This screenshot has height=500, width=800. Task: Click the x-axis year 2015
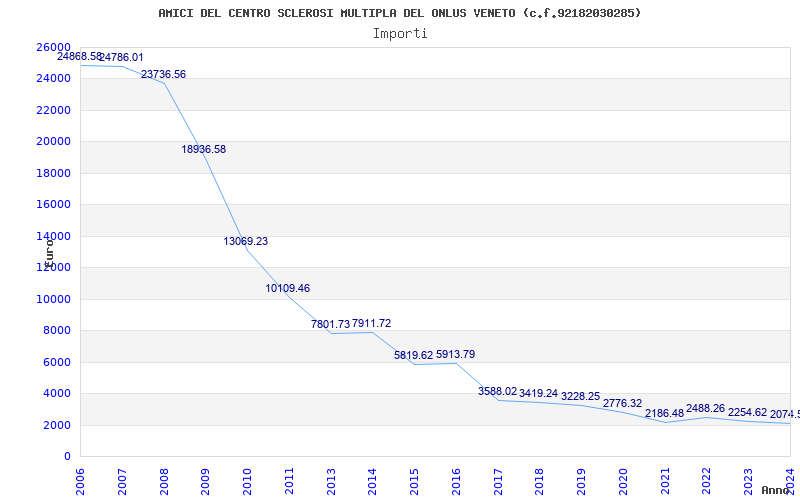tap(414, 482)
